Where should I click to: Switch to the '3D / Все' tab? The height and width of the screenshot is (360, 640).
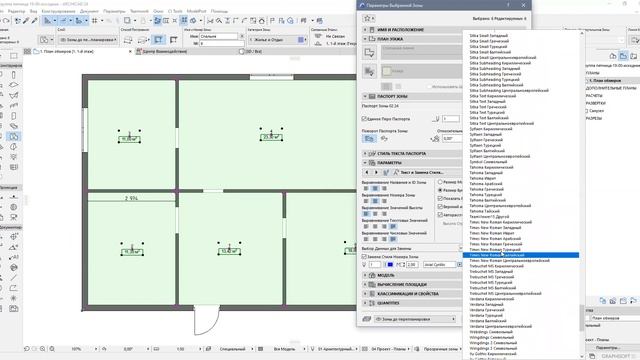253,52
